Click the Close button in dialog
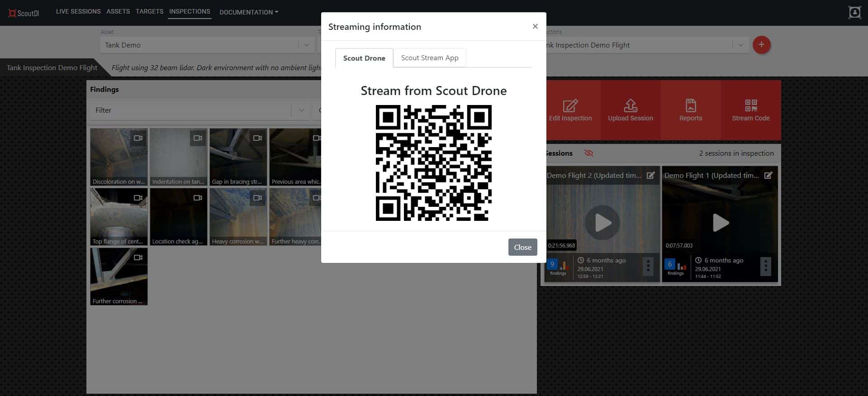868x396 pixels. coord(522,247)
